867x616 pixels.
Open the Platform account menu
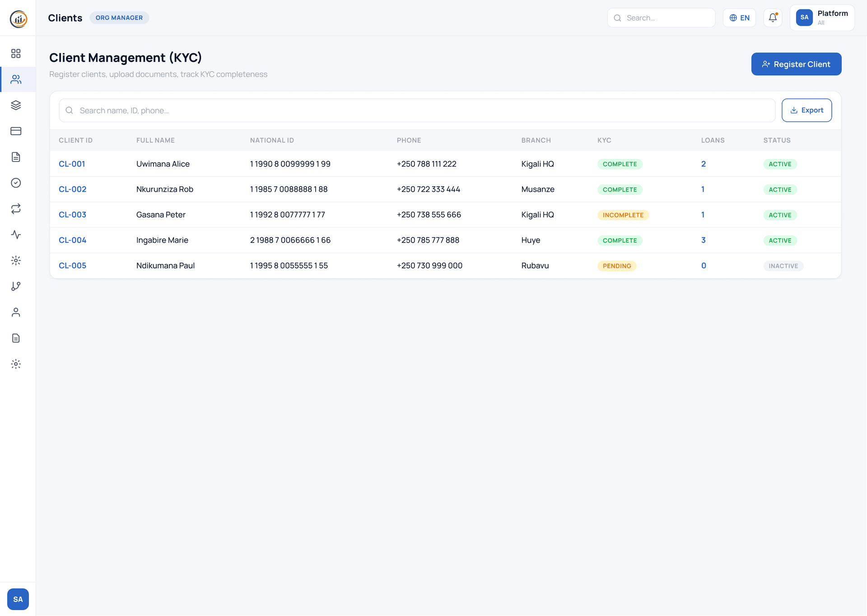[822, 18]
